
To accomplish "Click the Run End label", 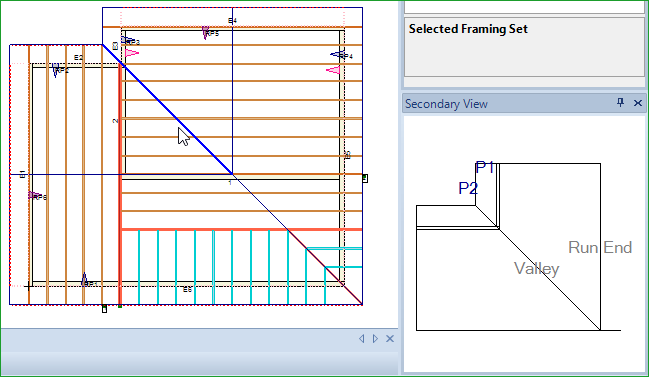I will [600, 247].
